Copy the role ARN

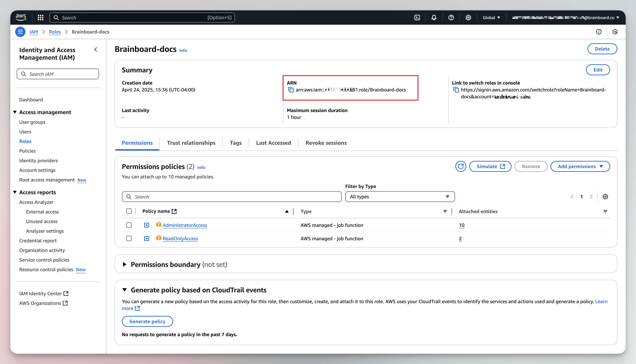point(291,90)
